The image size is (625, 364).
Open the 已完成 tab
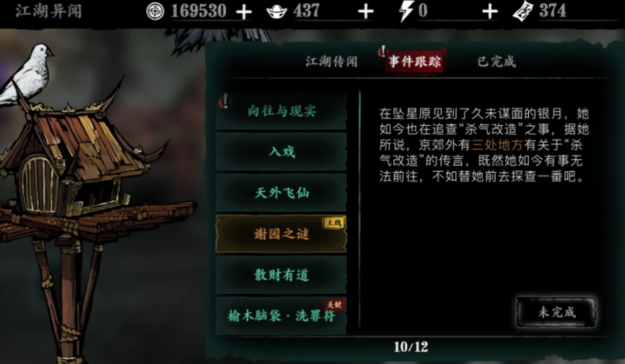pos(497,61)
